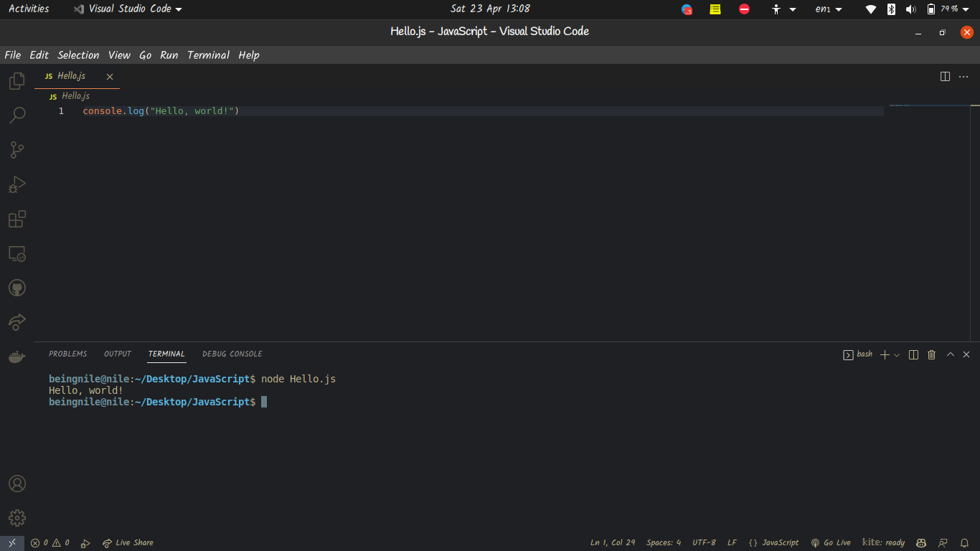Open the Explorer view in activity bar
The image size is (980, 551).
17,81
